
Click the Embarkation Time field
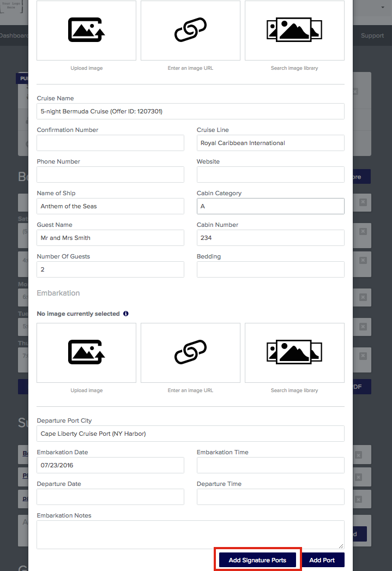pyautogui.click(x=270, y=465)
